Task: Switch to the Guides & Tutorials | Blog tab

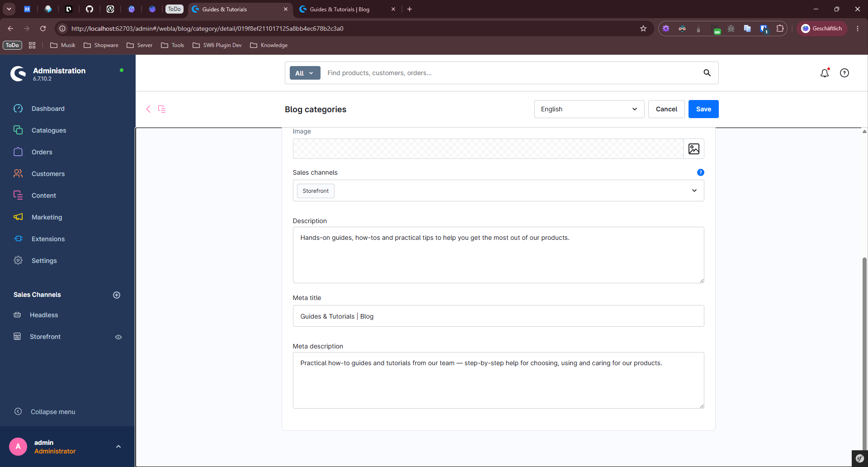Action: [340, 9]
